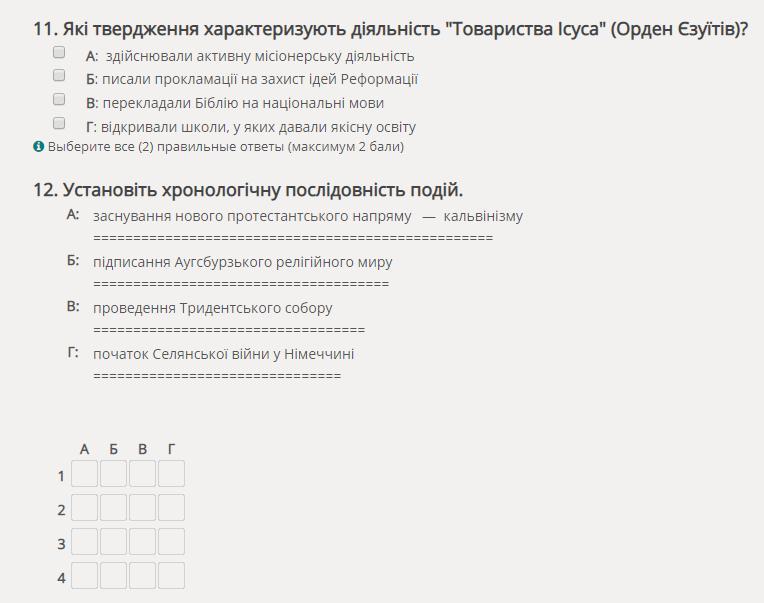This screenshot has height=603, width=764.
Task: Click option 'заснування нового протестантського напряму — кальвінізму'
Action: [x=307, y=216]
